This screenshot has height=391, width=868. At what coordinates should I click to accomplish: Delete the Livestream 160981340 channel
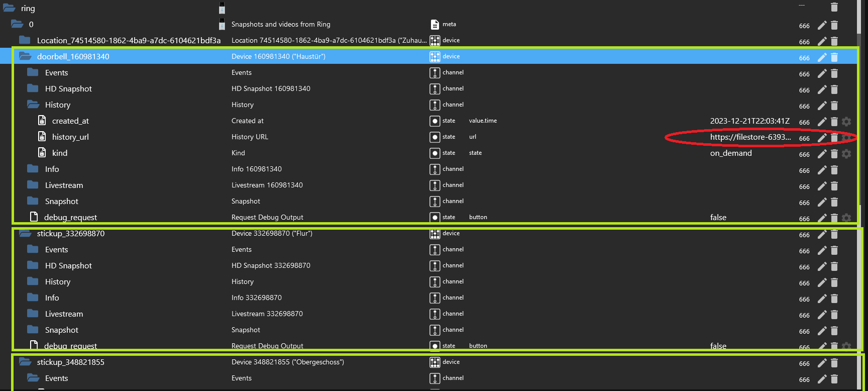tap(834, 186)
